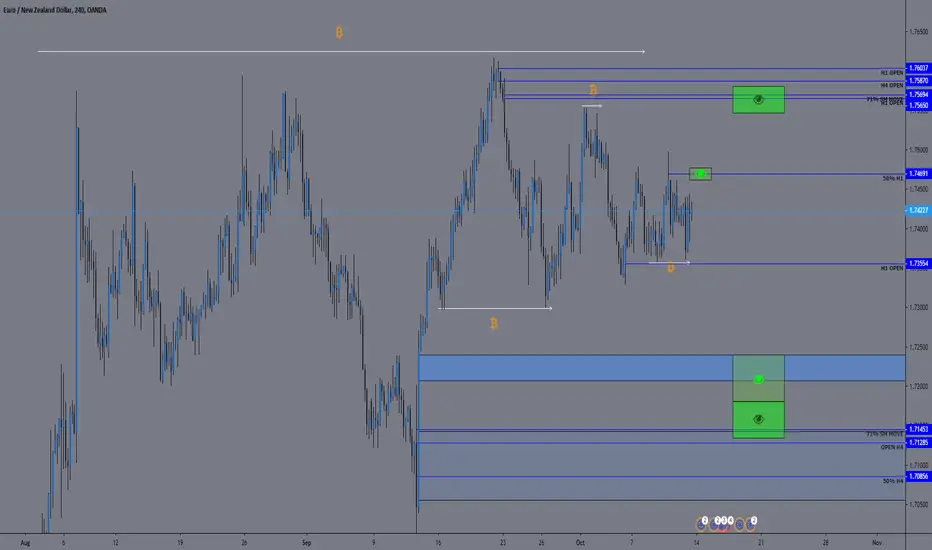Image resolution: width=932 pixels, height=550 pixels.
Task: Select the H4 OPEN line label
Action: pyautogui.click(x=892, y=86)
